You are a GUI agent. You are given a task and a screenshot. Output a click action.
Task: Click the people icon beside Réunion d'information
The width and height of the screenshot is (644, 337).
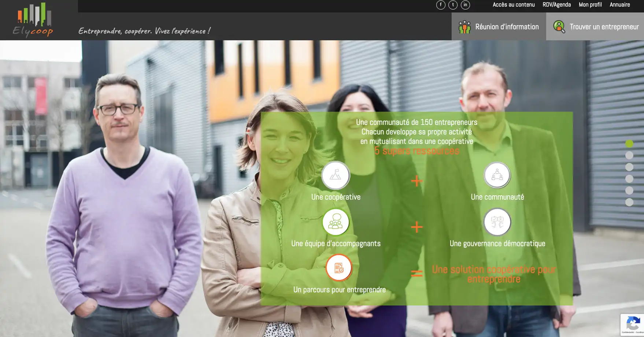pos(465,27)
